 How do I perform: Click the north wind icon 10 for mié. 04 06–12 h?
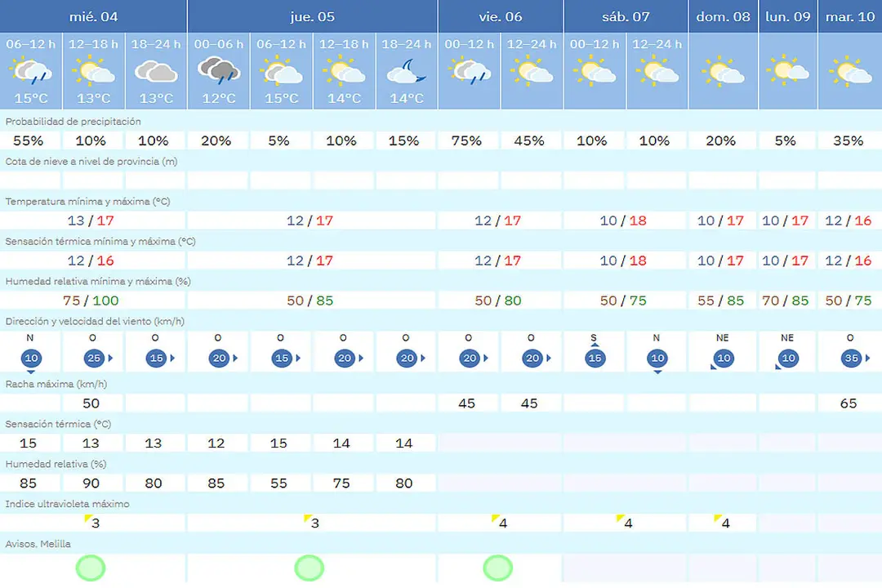click(31, 360)
